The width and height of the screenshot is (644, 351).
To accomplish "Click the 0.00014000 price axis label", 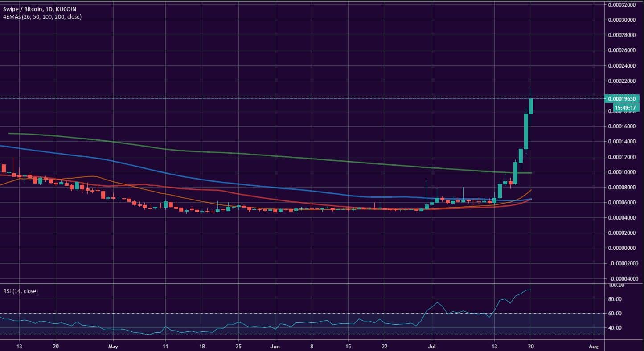I will (x=622, y=142).
